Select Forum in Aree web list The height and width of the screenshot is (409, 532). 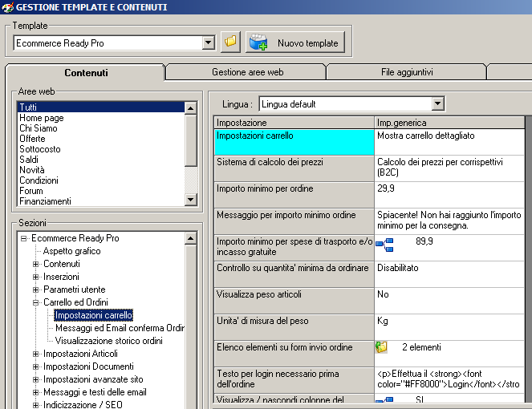(101, 191)
